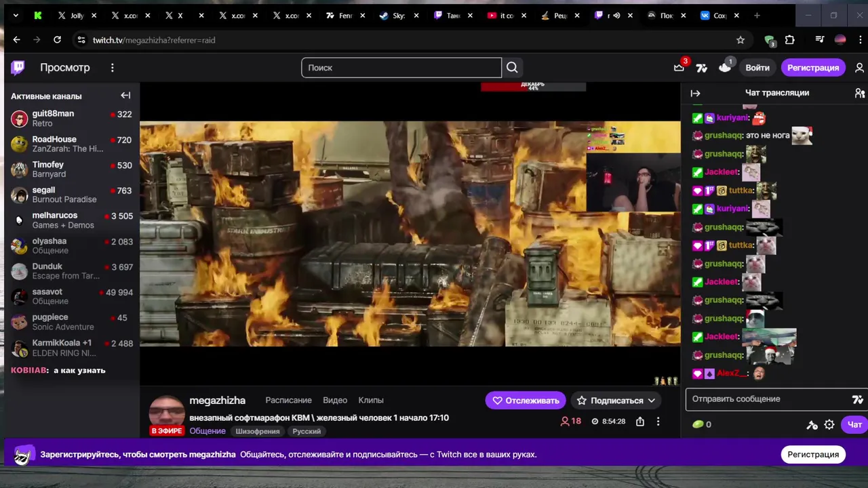Open the tab search chevron
This screenshot has width=868, height=488.
click(16, 16)
